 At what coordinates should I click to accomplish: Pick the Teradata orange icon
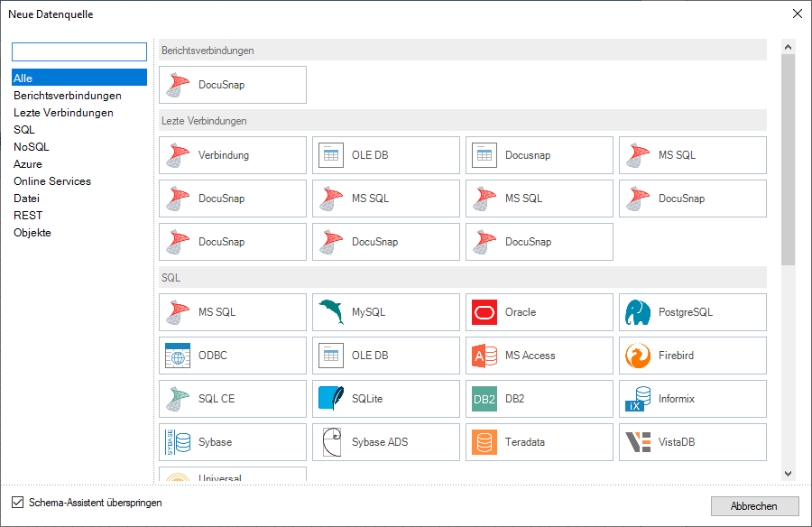coord(484,442)
